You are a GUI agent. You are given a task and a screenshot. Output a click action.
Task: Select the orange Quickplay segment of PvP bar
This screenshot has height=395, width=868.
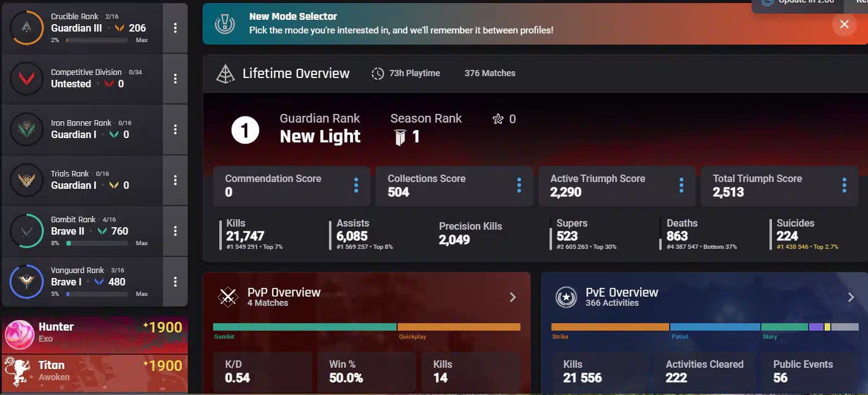(459, 327)
